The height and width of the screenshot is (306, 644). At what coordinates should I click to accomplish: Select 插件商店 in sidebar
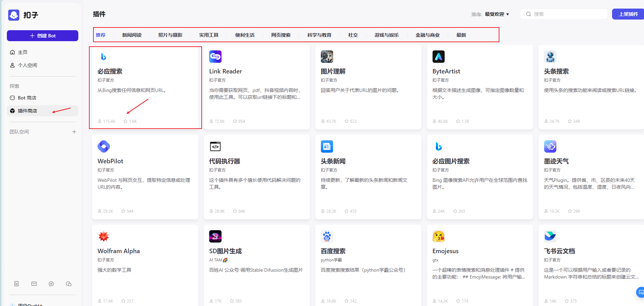pyautogui.click(x=43, y=111)
